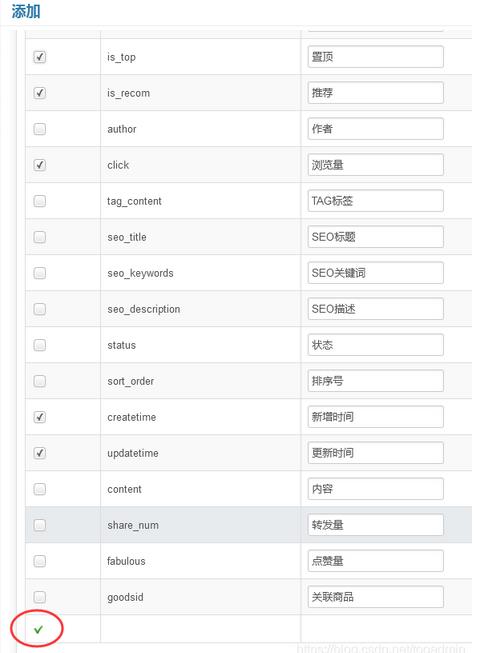Uncheck the is_recom checkbox
Image resolution: width=478 pixels, height=653 pixels.
(x=40, y=93)
